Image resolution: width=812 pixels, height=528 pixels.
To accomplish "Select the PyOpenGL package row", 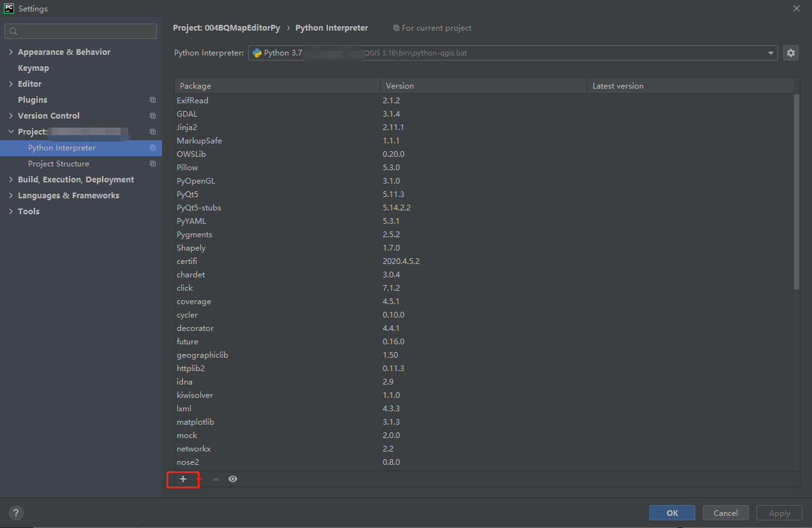I will 485,181.
